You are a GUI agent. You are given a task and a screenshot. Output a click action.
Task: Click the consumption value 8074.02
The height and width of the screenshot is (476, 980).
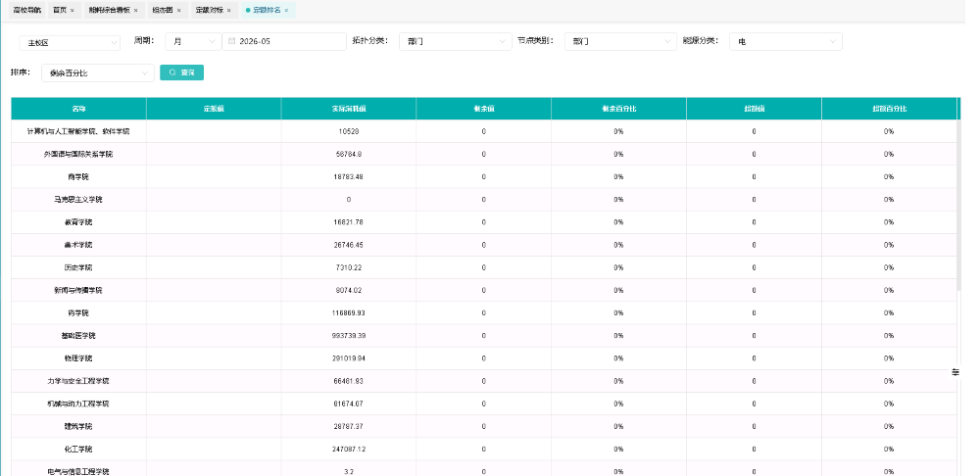349,291
